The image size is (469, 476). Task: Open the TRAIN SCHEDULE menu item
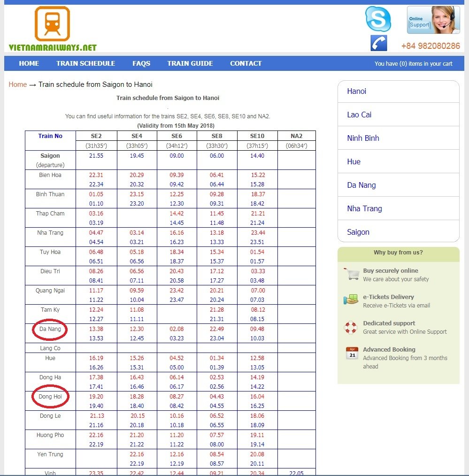pos(85,63)
